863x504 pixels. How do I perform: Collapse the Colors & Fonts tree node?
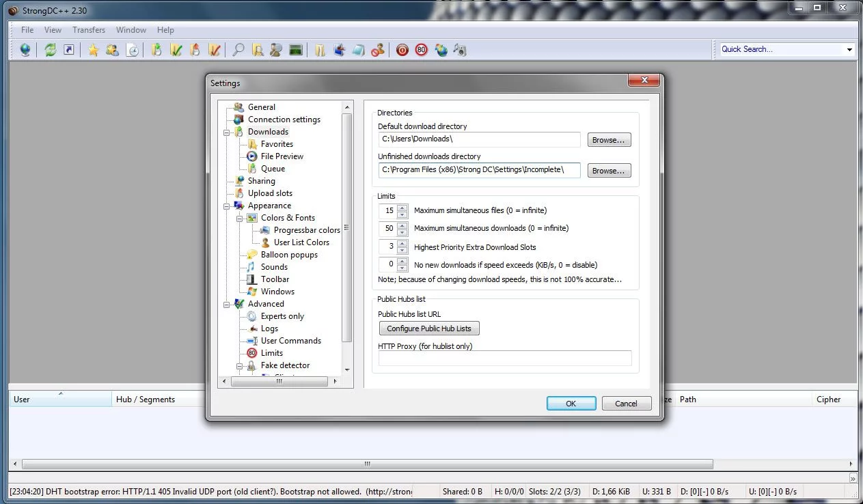point(240,218)
